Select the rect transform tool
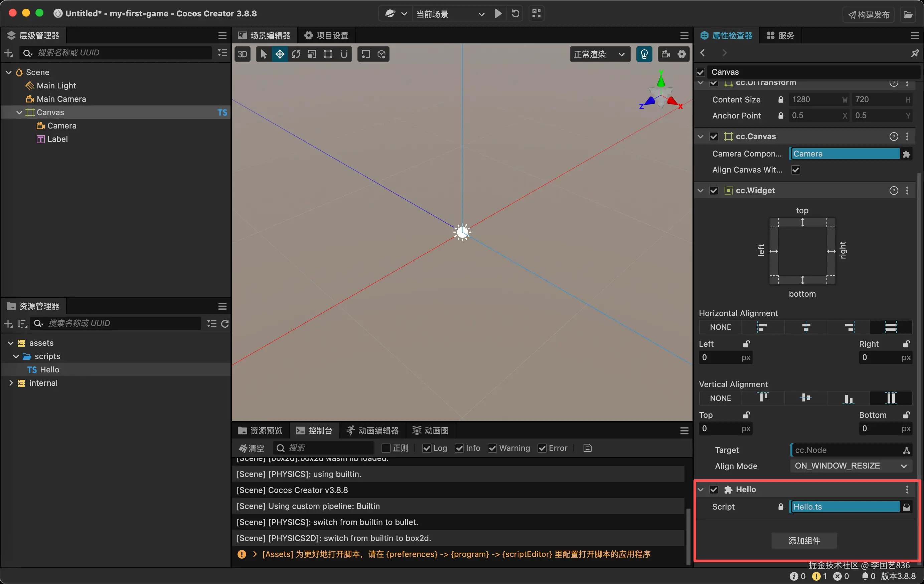 point(328,54)
